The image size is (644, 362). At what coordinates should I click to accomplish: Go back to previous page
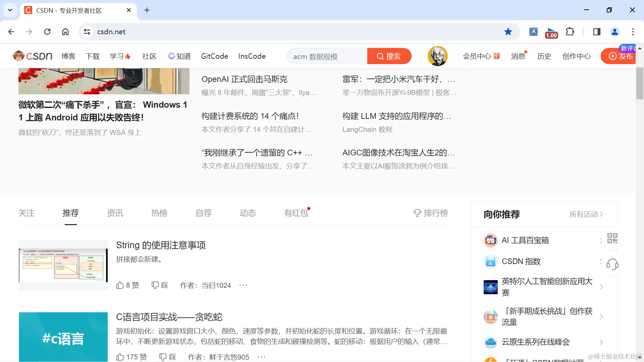click(11, 32)
